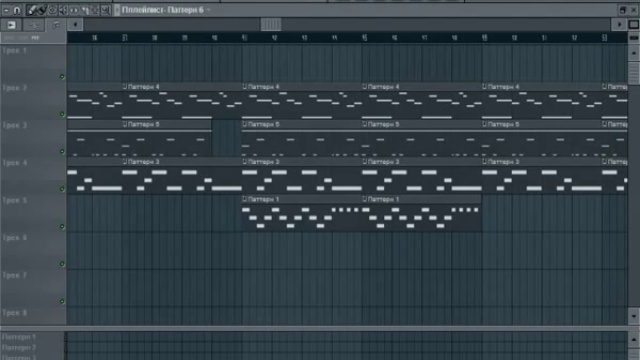This screenshot has height=360, width=640.
Task: Click the track area scroll down arrow
Action: (634, 316)
